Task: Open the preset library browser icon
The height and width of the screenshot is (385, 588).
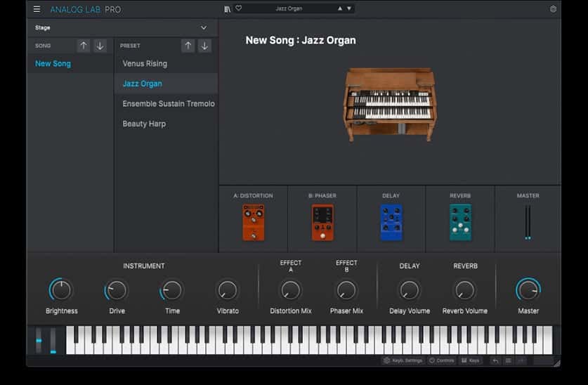Action: (x=227, y=8)
